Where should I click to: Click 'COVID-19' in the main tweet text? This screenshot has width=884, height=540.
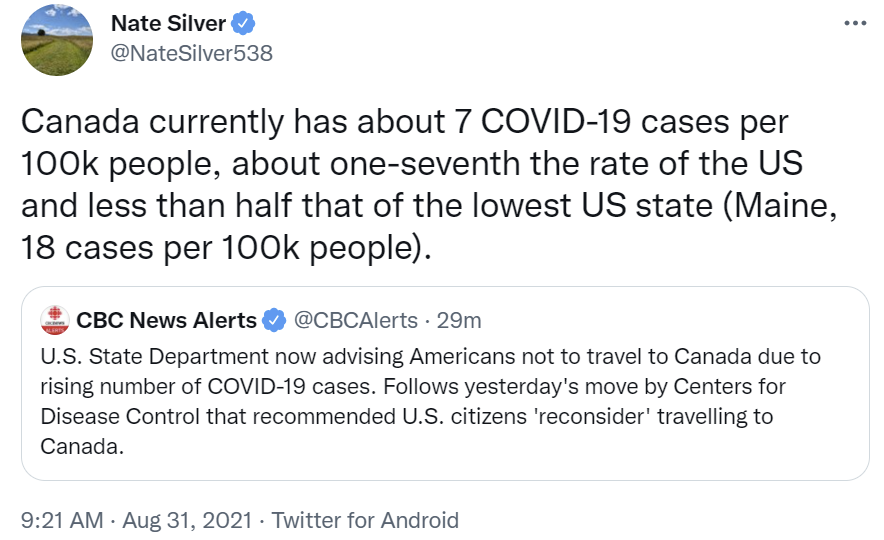coord(555,121)
